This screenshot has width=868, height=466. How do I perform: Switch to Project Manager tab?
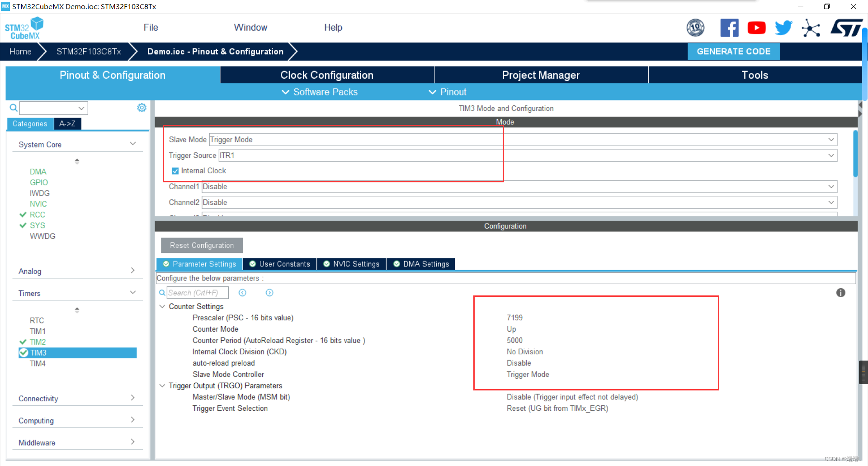[541, 75]
